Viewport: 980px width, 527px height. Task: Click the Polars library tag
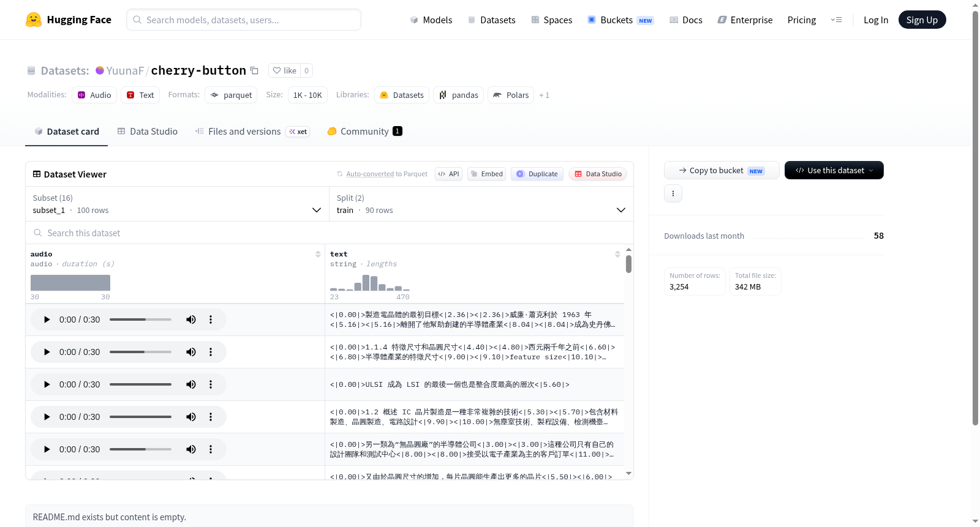pyautogui.click(x=511, y=95)
